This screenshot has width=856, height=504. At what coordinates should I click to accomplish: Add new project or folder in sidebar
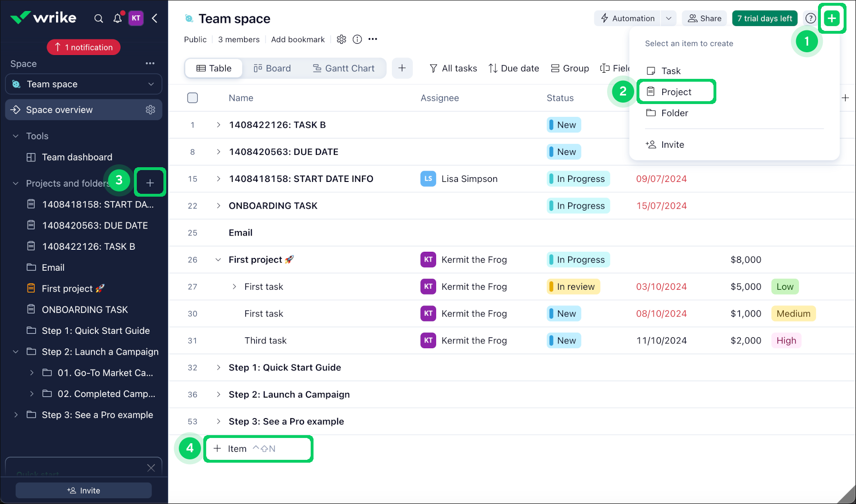(x=150, y=183)
